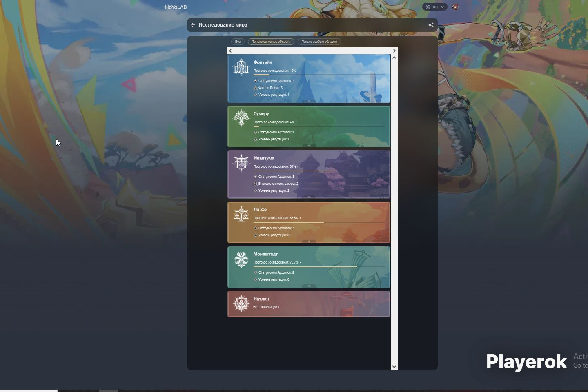Click the Натлан region emblem

tap(241, 303)
